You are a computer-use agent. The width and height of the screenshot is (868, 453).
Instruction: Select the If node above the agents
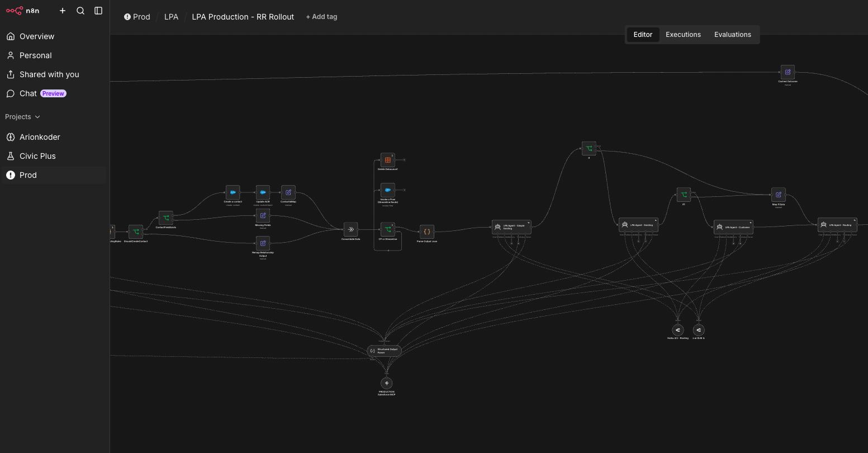pos(589,148)
